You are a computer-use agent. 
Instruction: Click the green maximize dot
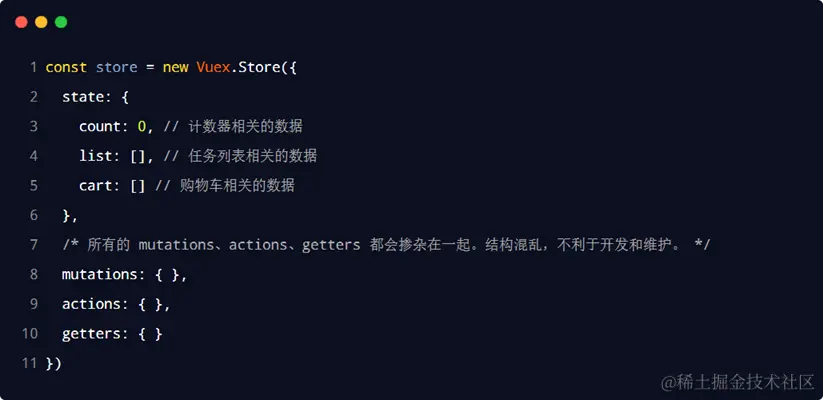coord(61,22)
